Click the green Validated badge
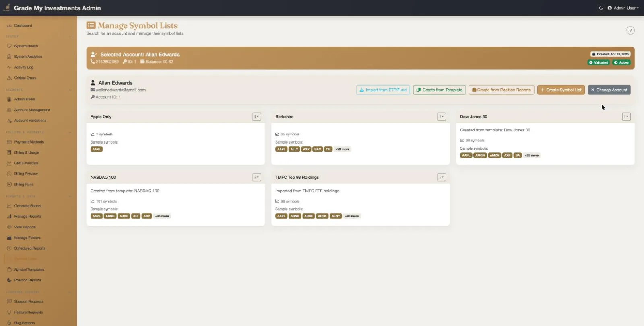Viewport: 644px width, 326px height. coord(599,62)
